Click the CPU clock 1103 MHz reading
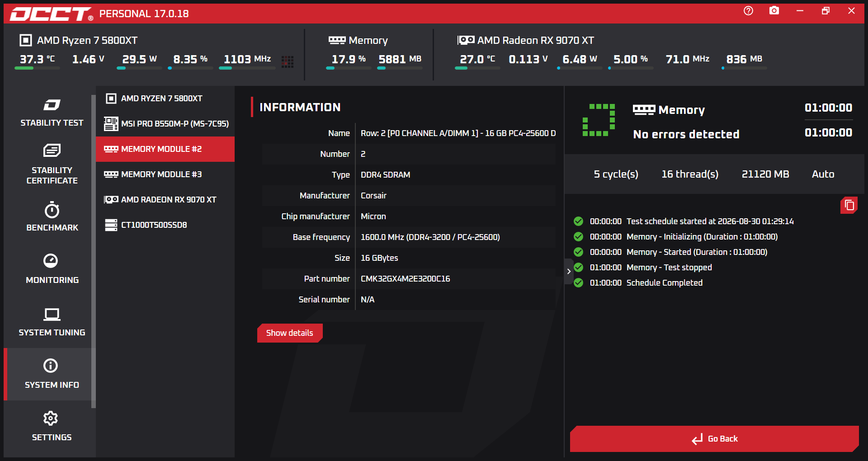 click(247, 59)
